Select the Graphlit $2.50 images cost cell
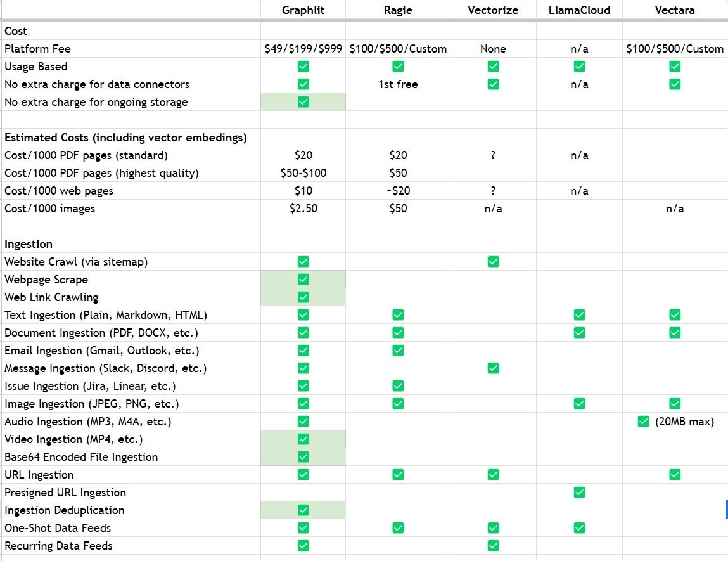 (303, 209)
